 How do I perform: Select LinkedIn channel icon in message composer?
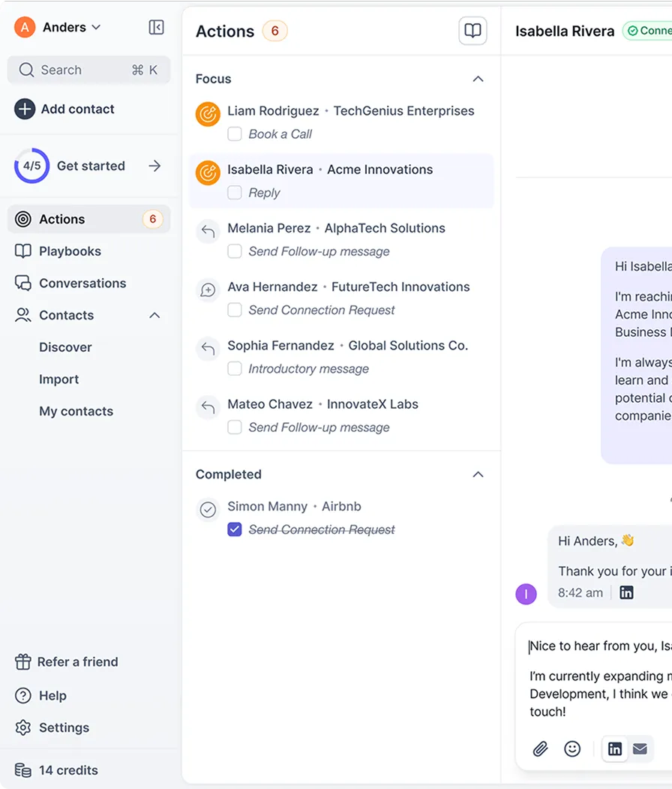click(614, 748)
